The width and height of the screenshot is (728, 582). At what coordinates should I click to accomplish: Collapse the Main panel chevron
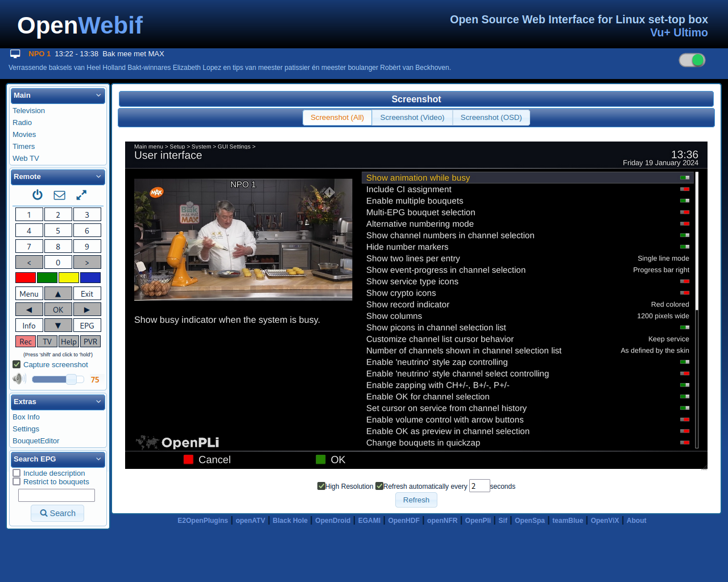click(x=98, y=95)
